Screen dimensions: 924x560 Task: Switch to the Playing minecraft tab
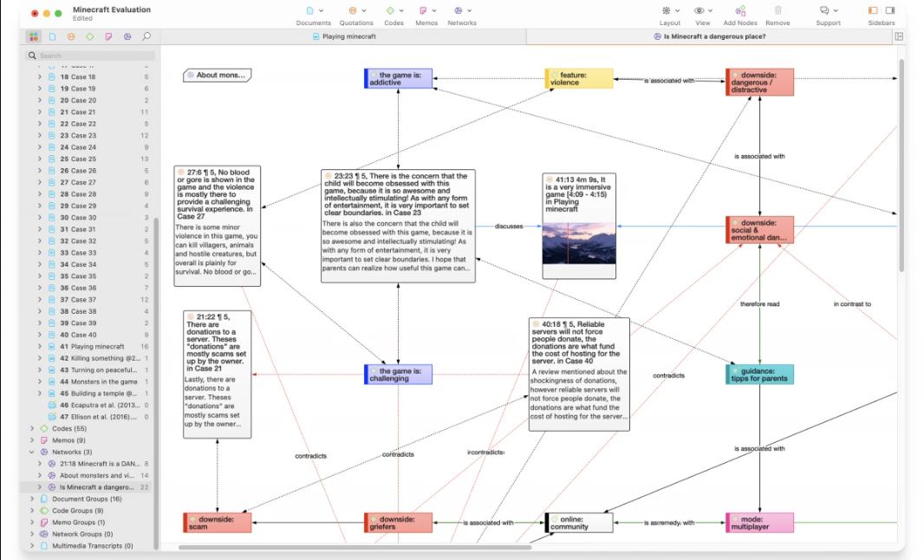(343, 36)
